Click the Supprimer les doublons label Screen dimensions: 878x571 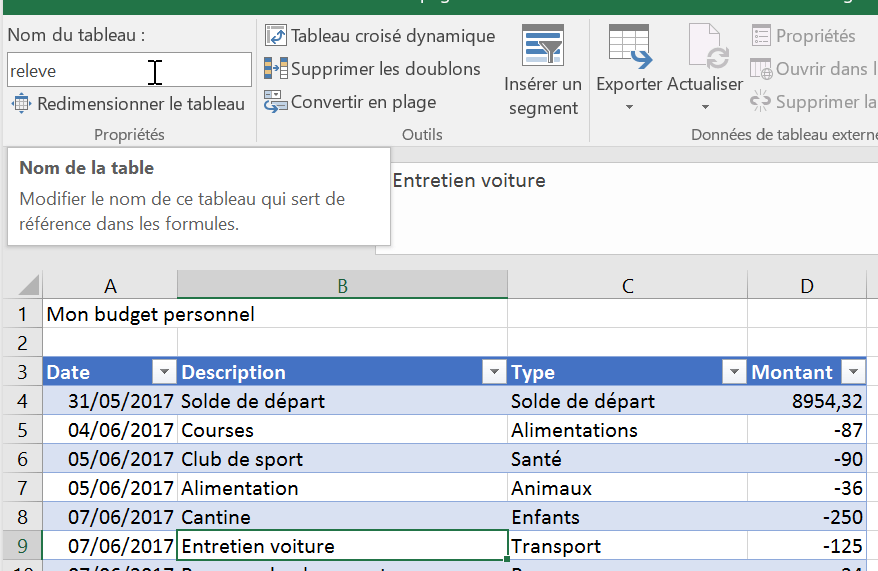386,69
